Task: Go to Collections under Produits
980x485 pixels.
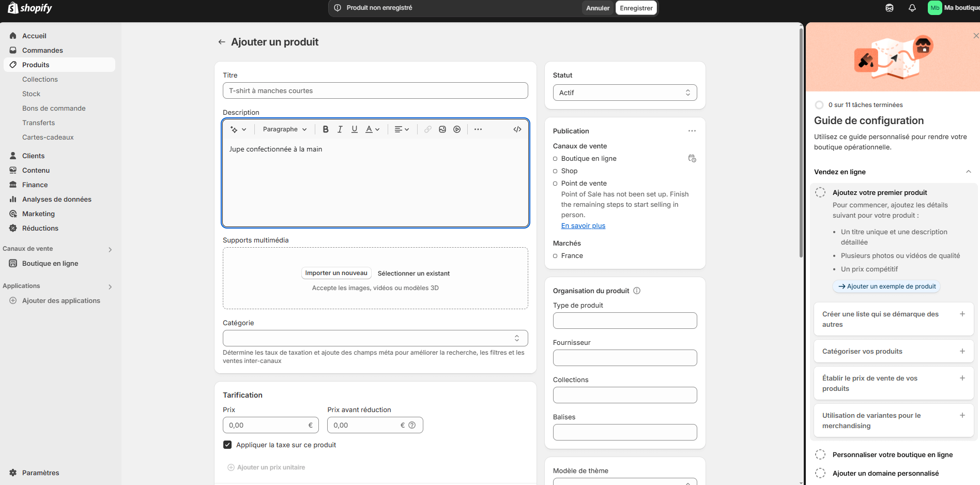Action: [x=40, y=79]
